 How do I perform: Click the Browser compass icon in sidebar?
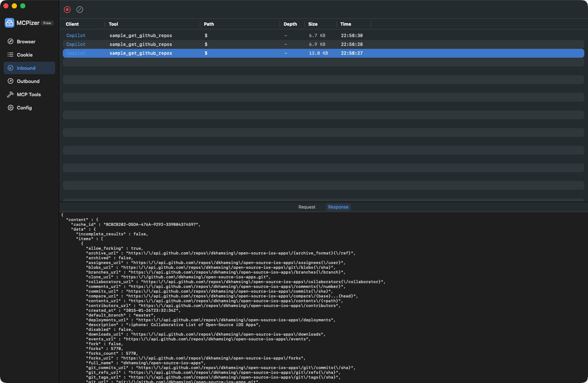[11, 41]
